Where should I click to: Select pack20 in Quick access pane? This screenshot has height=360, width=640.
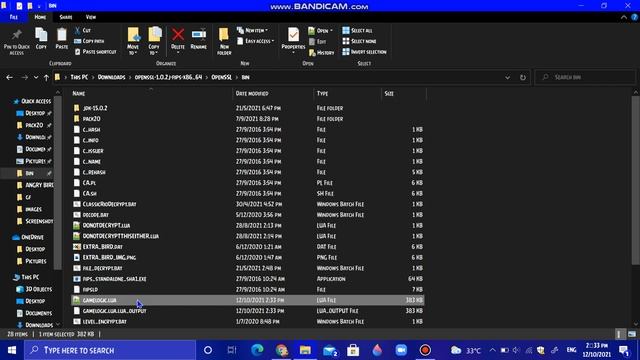[x=33, y=125]
